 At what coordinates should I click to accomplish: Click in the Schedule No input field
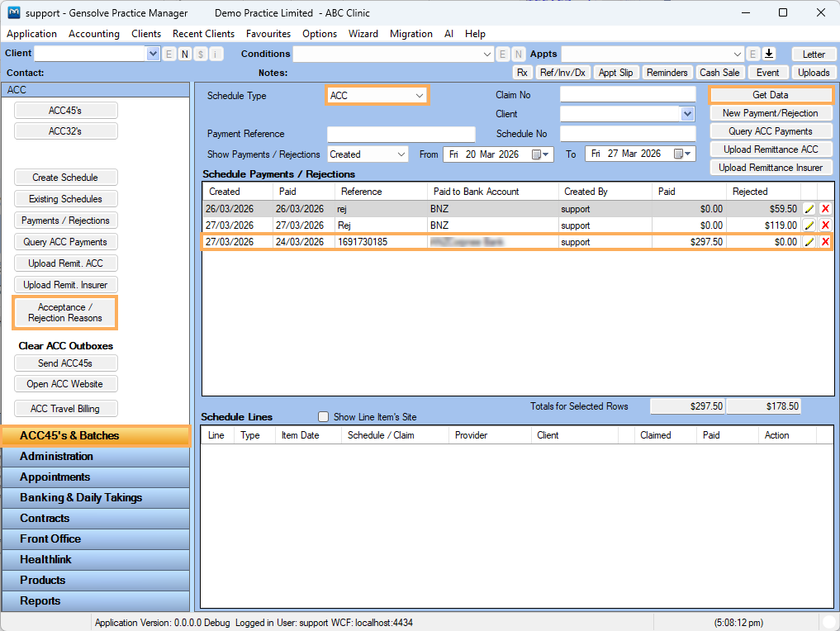[628, 134]
